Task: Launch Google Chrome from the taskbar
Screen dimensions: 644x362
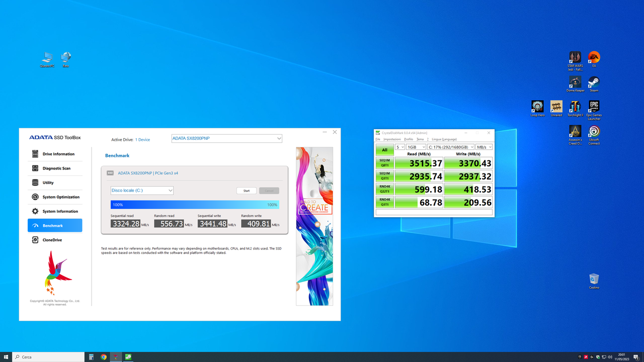Action: [x=103, y=357]
